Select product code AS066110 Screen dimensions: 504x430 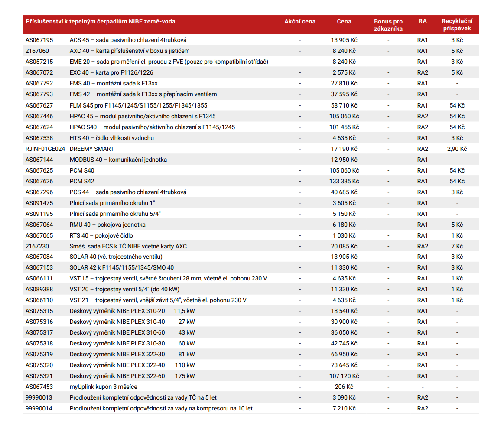[x=39, y=300]
